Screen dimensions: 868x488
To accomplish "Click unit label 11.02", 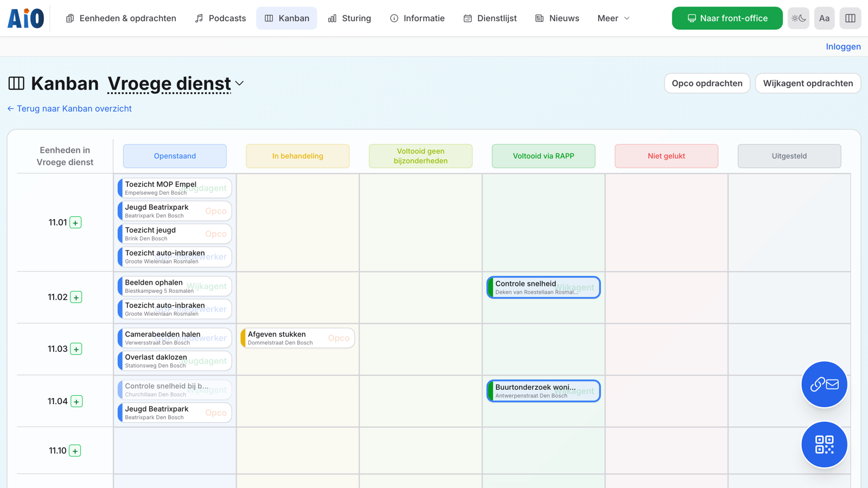I will (x=58, y=297).
